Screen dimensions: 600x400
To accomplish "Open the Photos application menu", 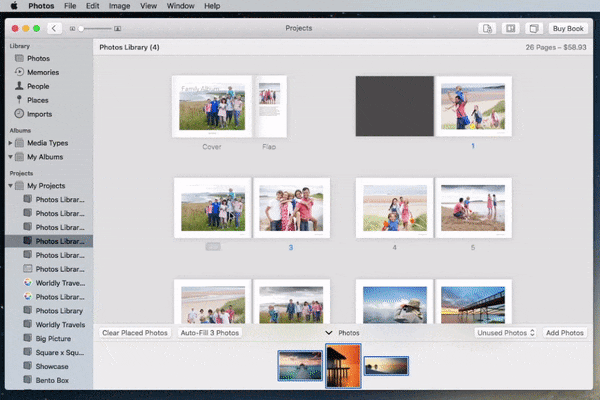I will pos(41,6).
